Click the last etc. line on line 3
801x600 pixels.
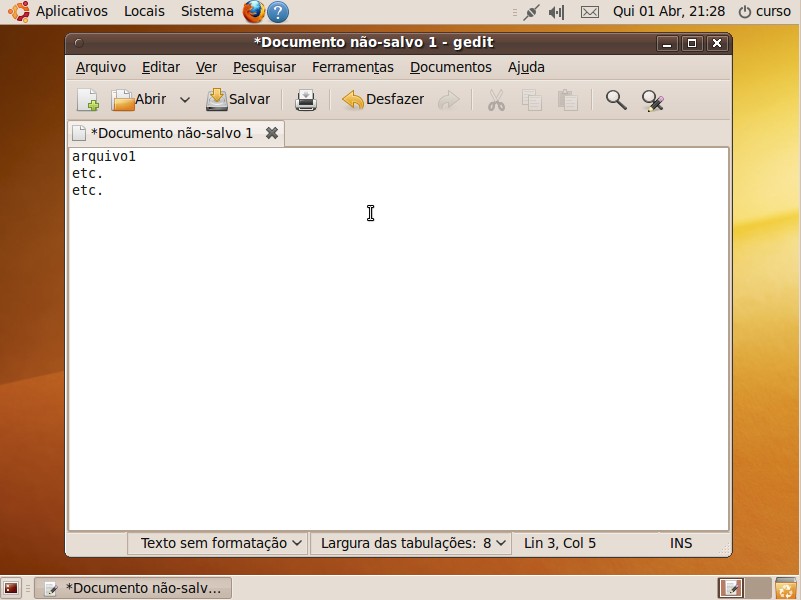click(87, 190)
